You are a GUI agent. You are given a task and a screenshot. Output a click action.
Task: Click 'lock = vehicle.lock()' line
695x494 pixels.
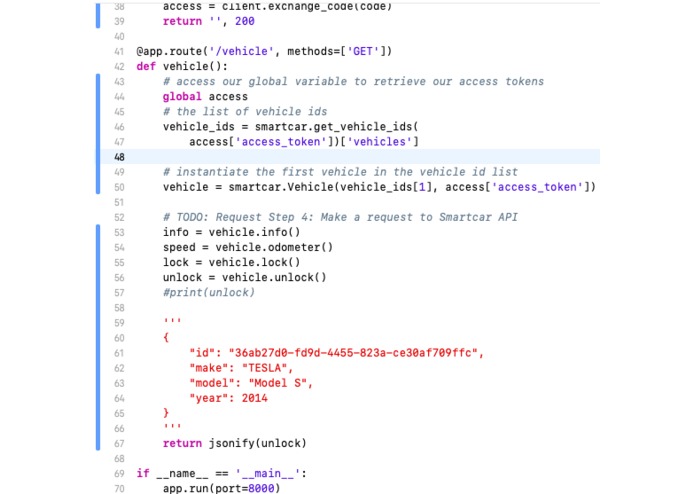click(x=231, y=262)
